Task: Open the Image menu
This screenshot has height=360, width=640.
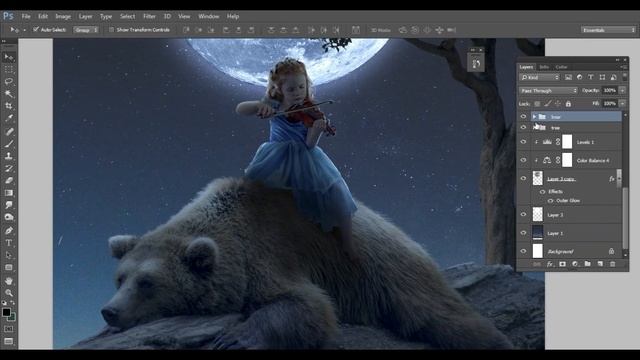Action: (x=63, y=16)
